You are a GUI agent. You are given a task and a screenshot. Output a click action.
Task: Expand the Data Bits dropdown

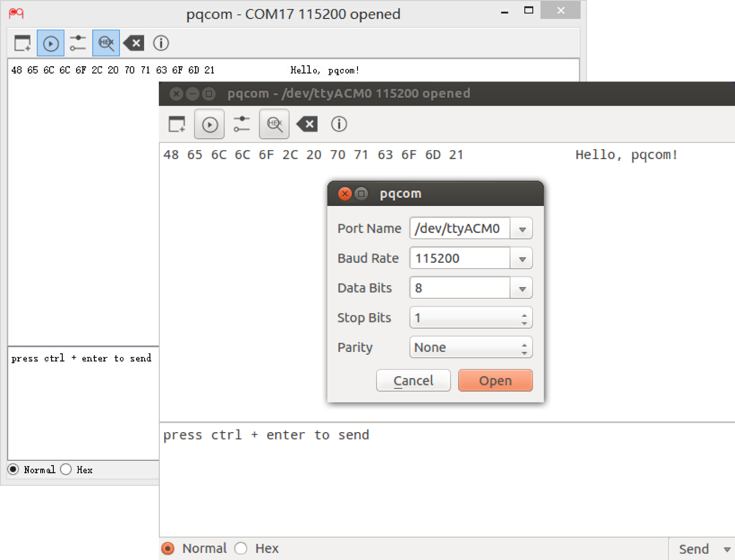pos(522,288)
